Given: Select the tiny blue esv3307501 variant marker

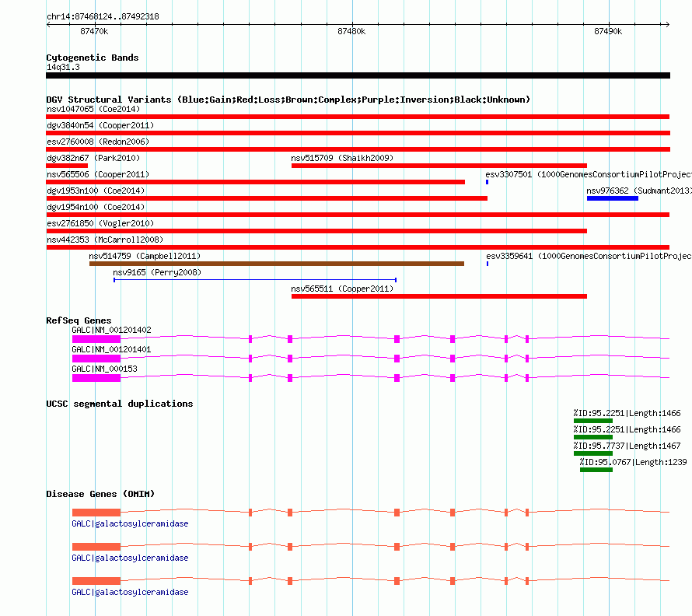Looking at the screenshot, I should [487, 182].
